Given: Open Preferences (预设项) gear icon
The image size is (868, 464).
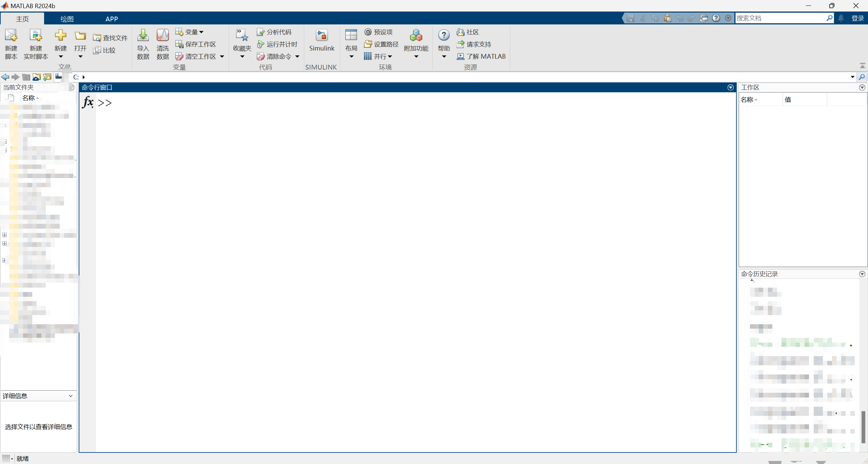Looking at the screenshot, I should [368, 32].
